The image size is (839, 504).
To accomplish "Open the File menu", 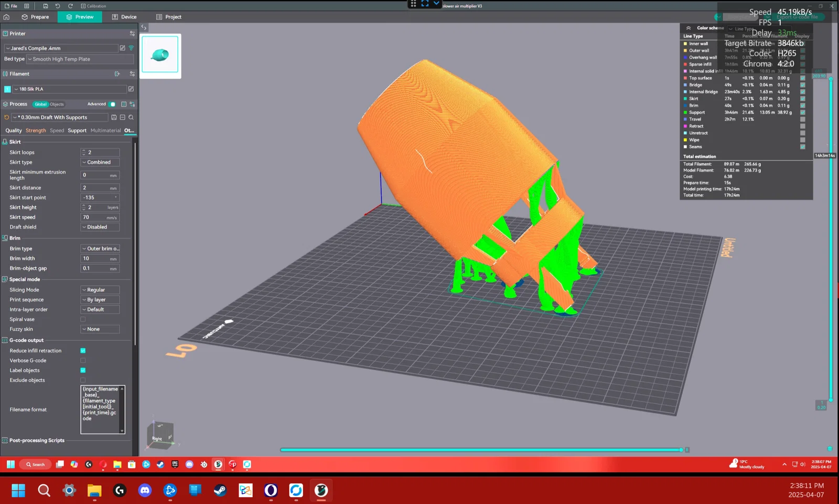I will (x=11, y=6).
